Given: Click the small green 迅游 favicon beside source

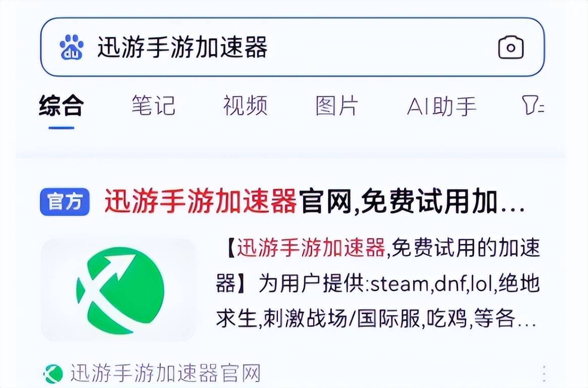Looking at the screenshot, I should pos(53,373).
